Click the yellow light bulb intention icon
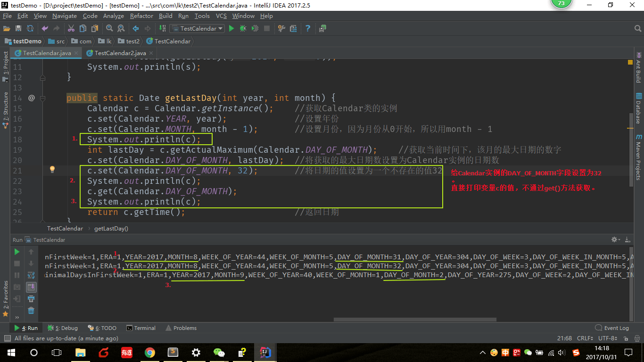644x362 pixels. (52, 170)
